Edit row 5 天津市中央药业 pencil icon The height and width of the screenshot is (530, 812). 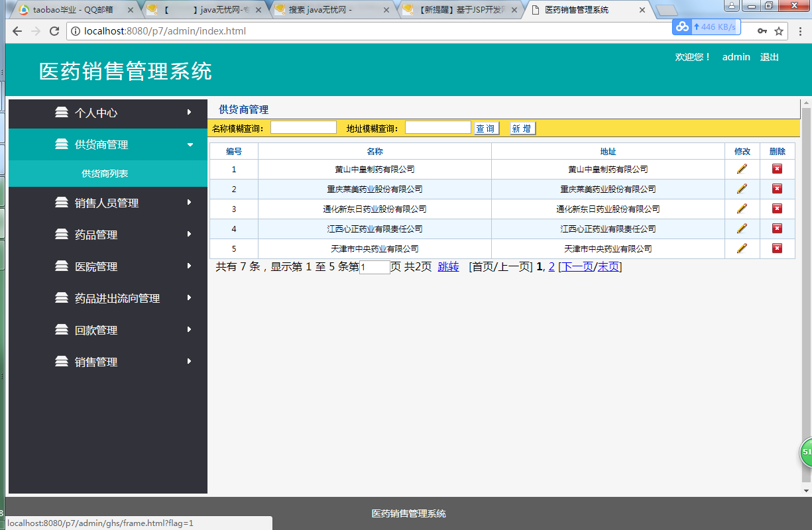click(x=742, y=248)
